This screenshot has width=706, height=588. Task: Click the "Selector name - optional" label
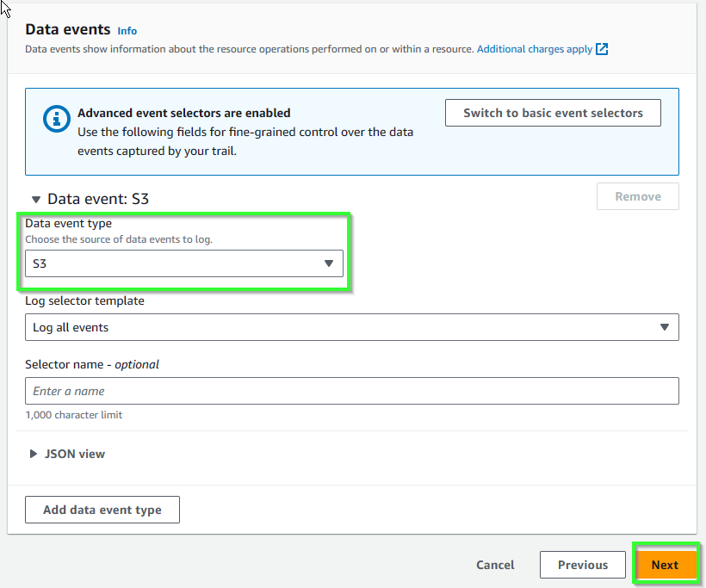[92, 364]
